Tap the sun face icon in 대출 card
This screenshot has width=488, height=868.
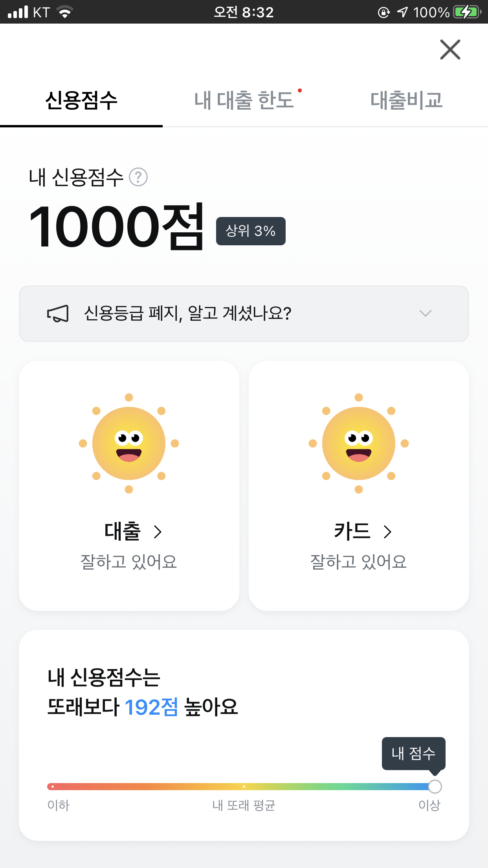[x=129, y=443]
